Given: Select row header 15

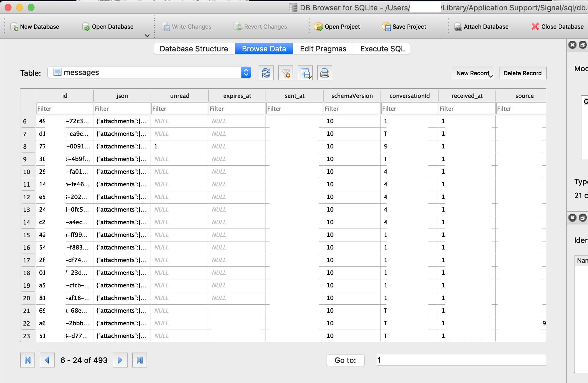Looking at the screenshot, I should click(28, 235).
